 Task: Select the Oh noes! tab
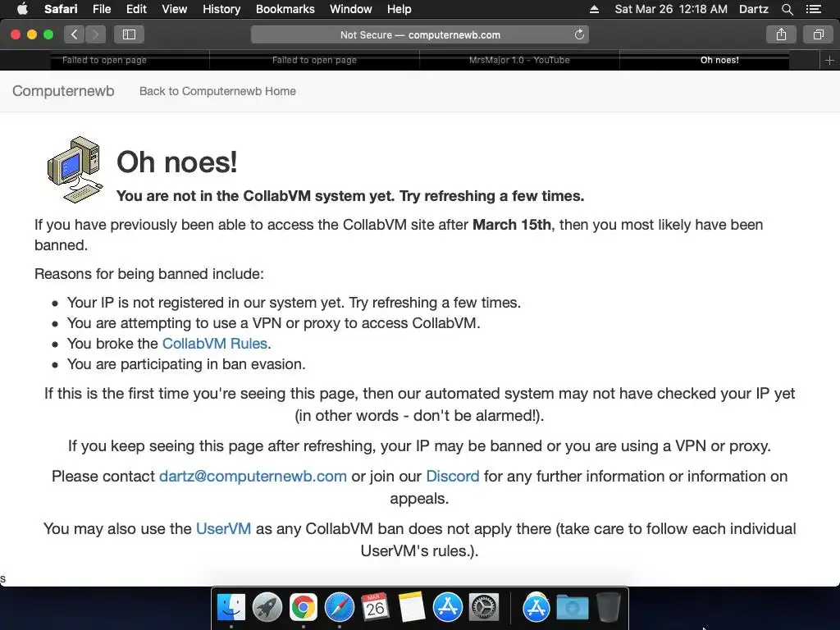coord(719,60)
